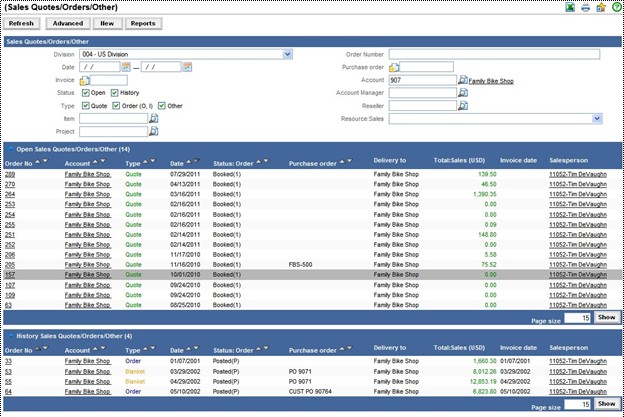Click the Item lookup icon
The width and height of the screenshot is (624, 417).
click(x=153, y=118)
